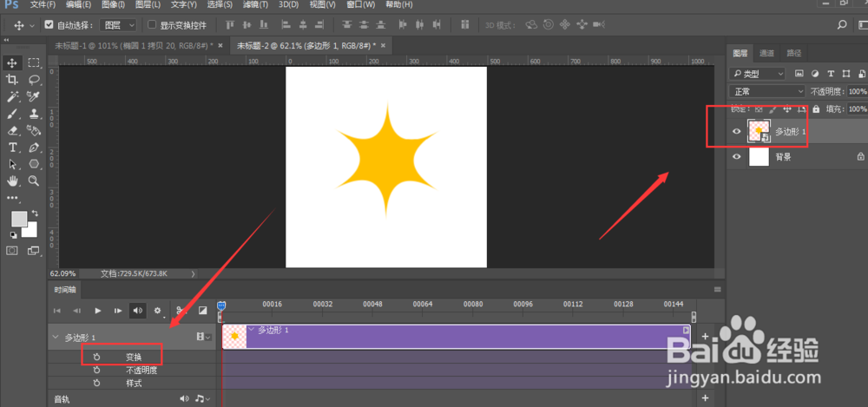Select the Eraser tool

point(12,131)
